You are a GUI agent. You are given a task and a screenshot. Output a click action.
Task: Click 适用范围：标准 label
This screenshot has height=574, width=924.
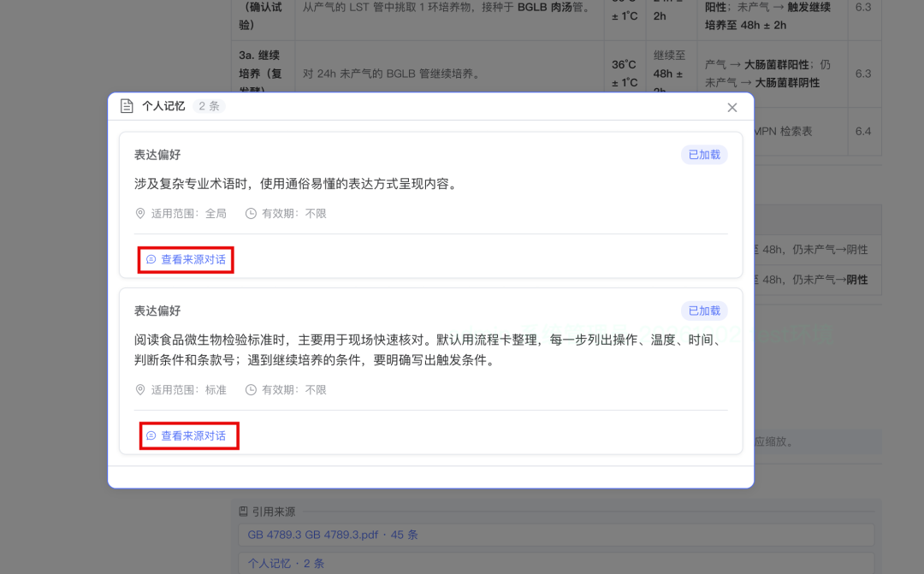188,389
